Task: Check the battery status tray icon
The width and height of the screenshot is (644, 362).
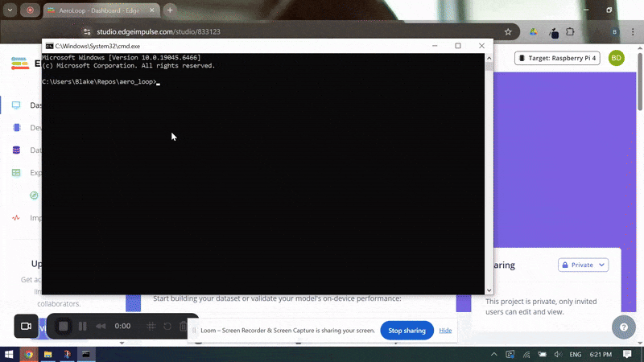Action: coord(542,354)
